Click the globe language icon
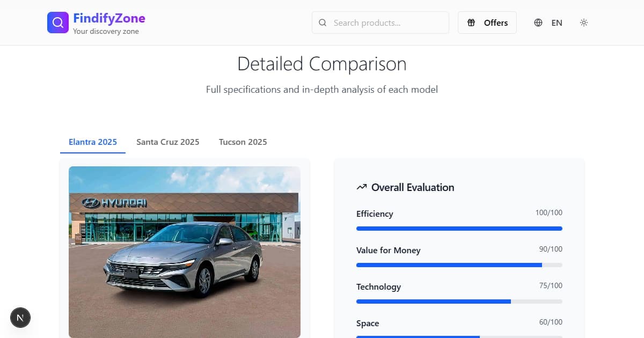 pos(538,23)
